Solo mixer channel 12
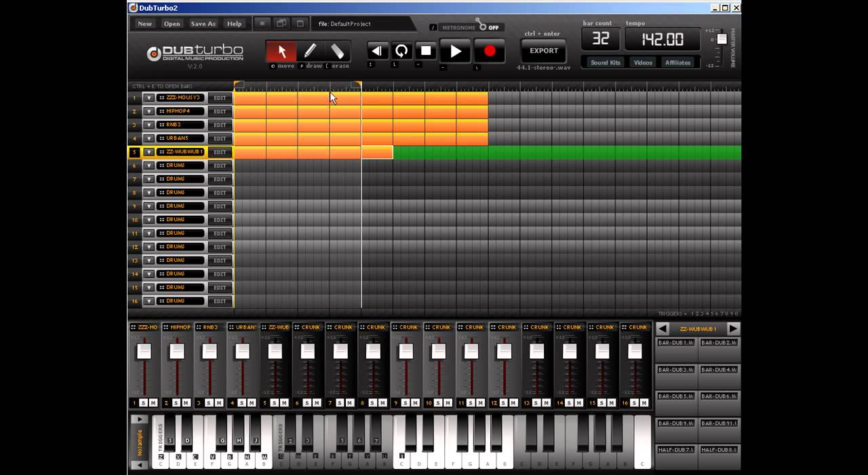Screen dimensions: 868x475 click(503, 403)
